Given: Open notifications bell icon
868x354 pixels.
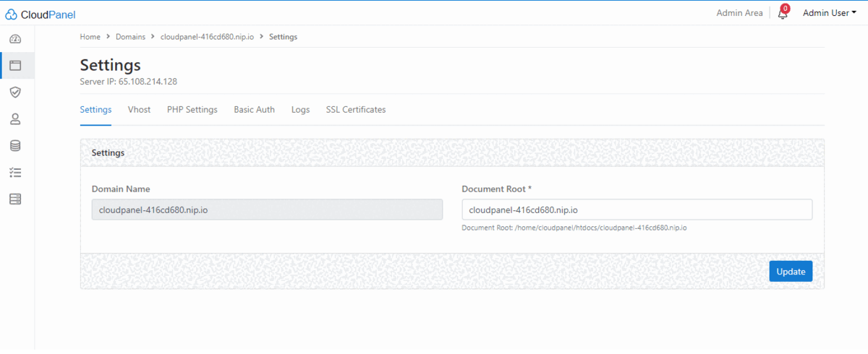Looking at the screenshot, I should tap(782, 13).
